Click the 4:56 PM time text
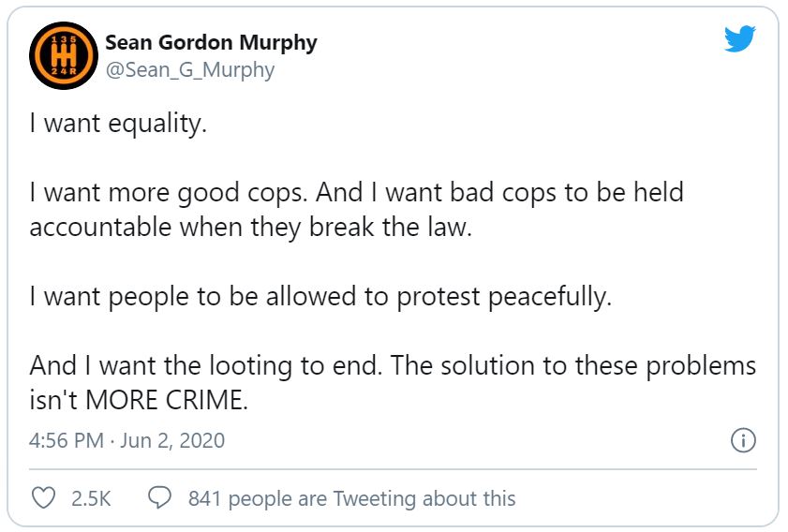Screen dimensions: 788x532 tap(67, 440)
